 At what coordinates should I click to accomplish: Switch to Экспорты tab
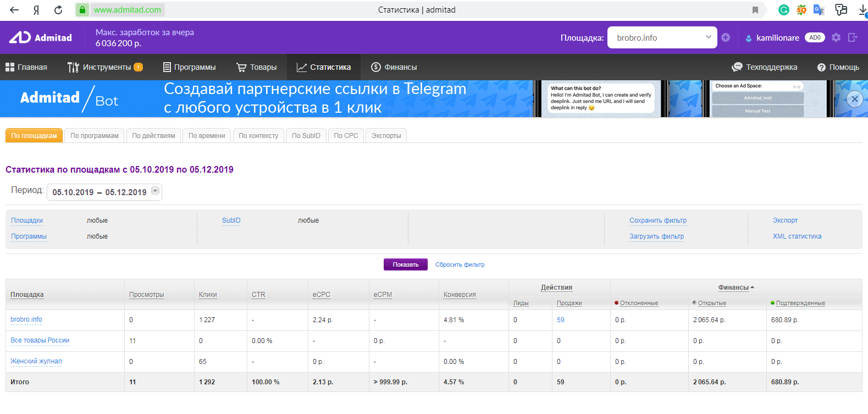pyautogui.click(x=386, y=136)
